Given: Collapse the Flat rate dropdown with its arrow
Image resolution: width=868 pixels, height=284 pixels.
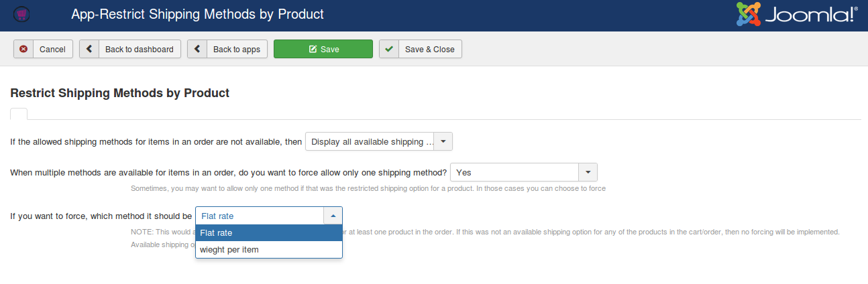Looking at the screenshot, I should click(333, 216).
